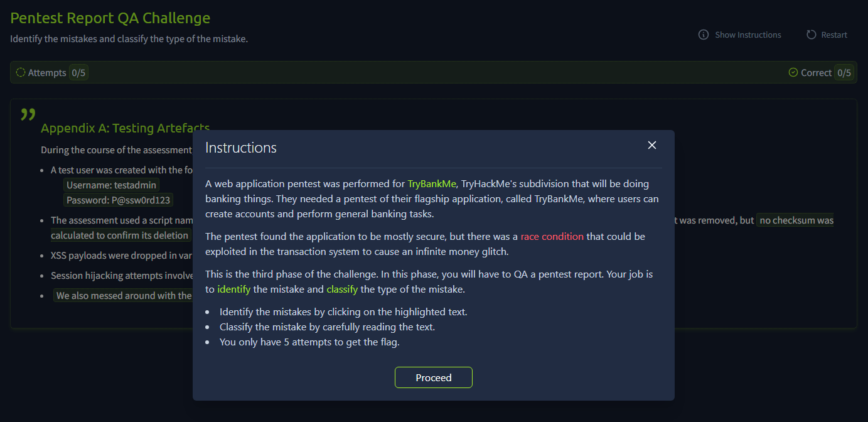Select the highlighted "Password: P@ssw0rd123" text

(x=118, y=200)
